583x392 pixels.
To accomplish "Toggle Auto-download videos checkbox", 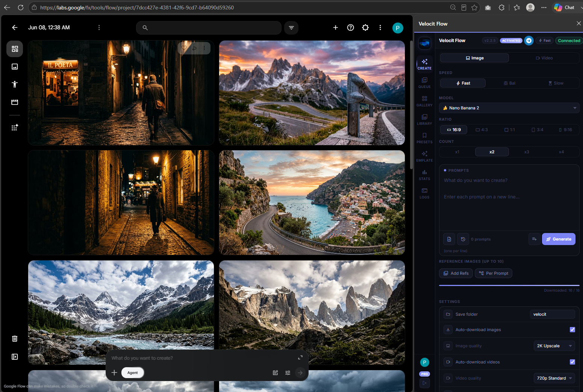I will click(572, 362).
